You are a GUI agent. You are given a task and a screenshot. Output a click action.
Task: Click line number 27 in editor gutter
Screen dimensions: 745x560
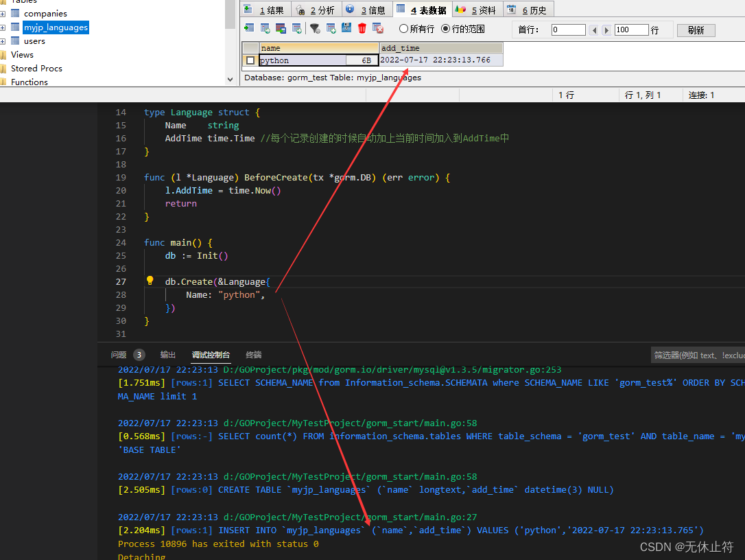(121, 282)
